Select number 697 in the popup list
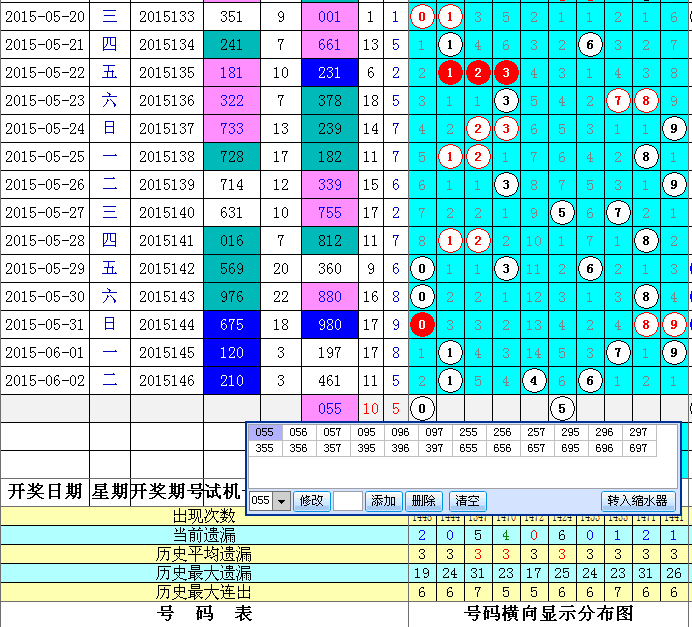Viewport: 692px width, 627px height. (638, 449)
